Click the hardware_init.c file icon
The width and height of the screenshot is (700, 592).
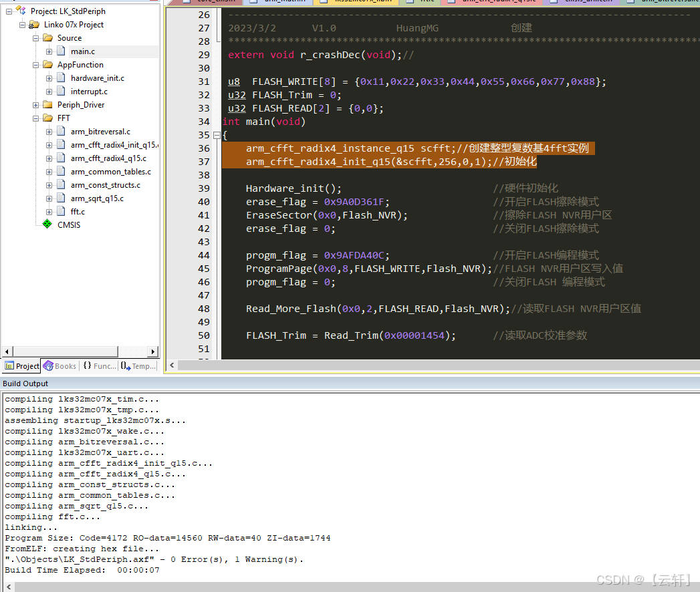coord(61,78)
